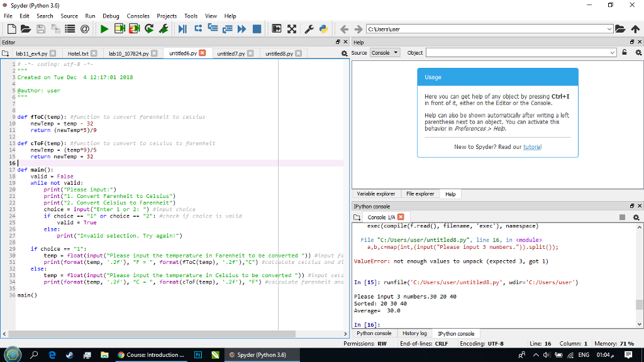Open the Debug menu

point(111,16)
